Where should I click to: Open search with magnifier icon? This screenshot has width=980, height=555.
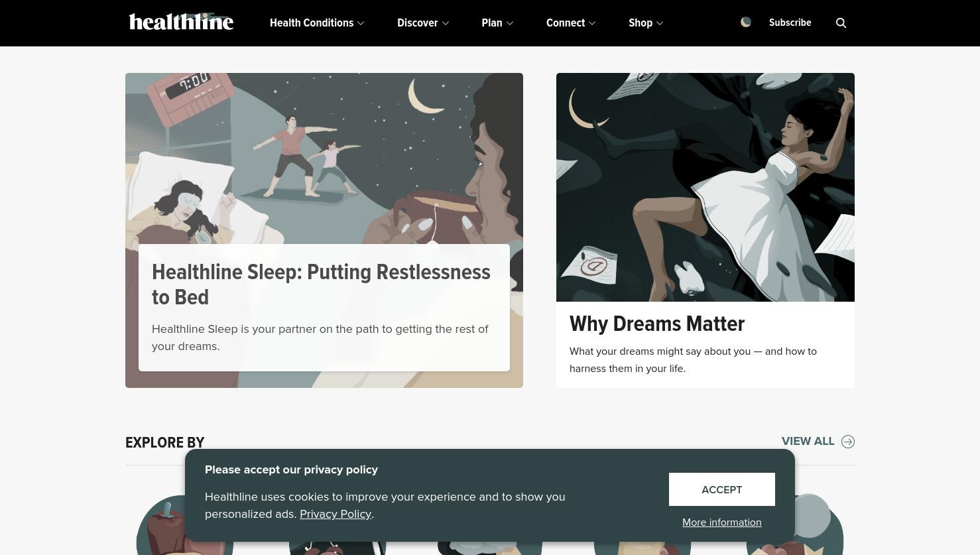[x=841, y=23]
